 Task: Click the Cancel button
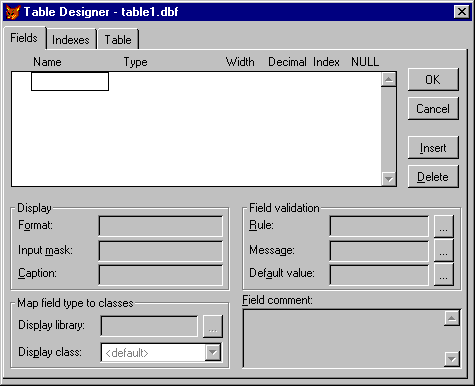pos(433,109)
